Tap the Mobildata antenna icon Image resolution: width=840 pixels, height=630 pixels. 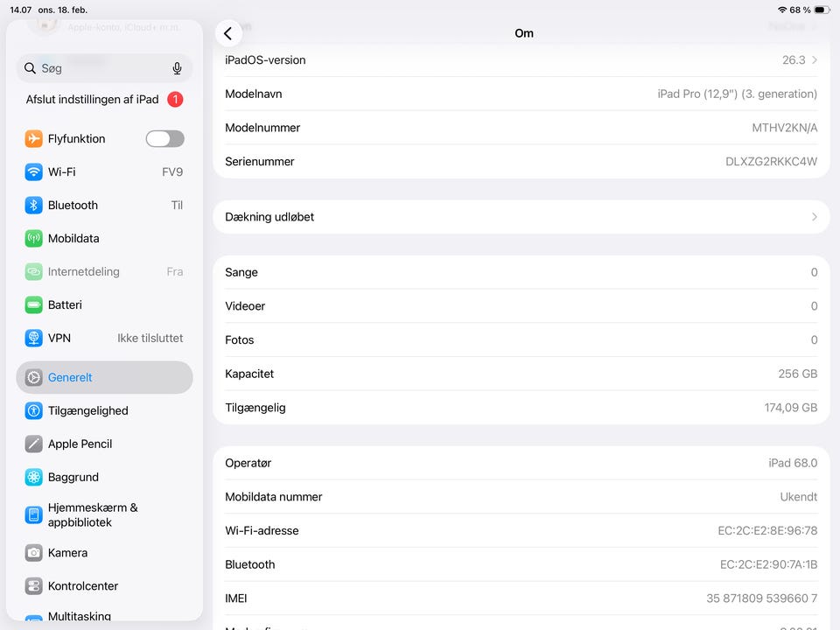34,238
